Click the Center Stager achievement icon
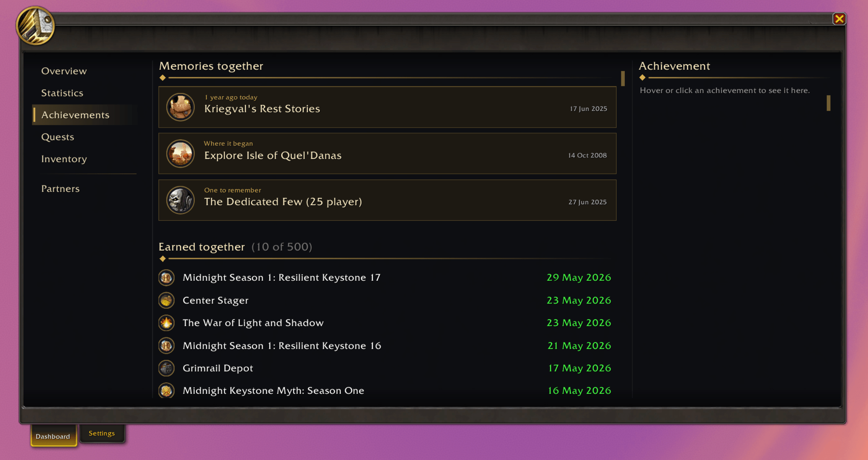Viewport: 868px width, 460px height. [166, 300]
